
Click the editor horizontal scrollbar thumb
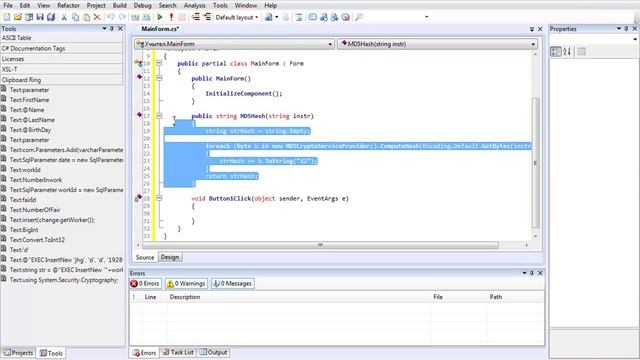coord(320,245)
